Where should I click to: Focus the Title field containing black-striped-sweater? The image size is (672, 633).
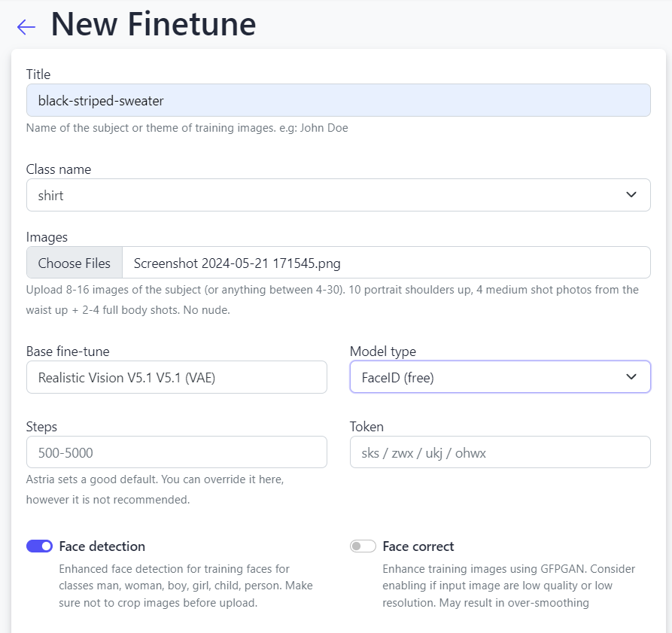tap(338, 100)
